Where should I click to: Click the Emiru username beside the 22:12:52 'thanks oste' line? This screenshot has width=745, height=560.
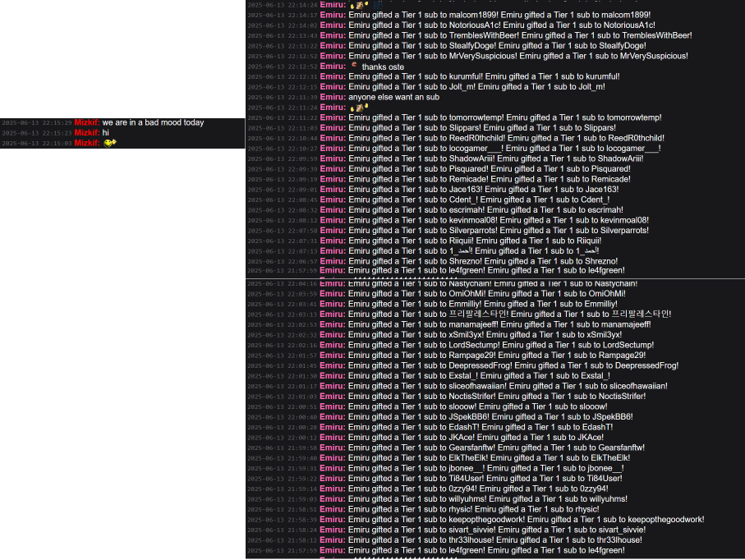[333, 67]
